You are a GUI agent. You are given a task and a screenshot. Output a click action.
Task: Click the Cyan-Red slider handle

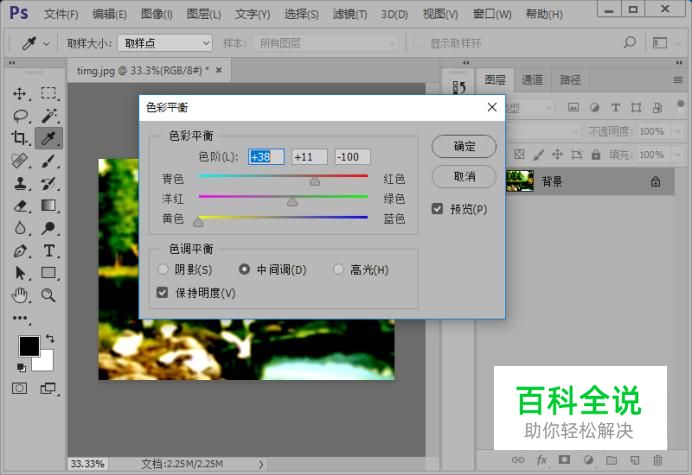click(315, 181)
